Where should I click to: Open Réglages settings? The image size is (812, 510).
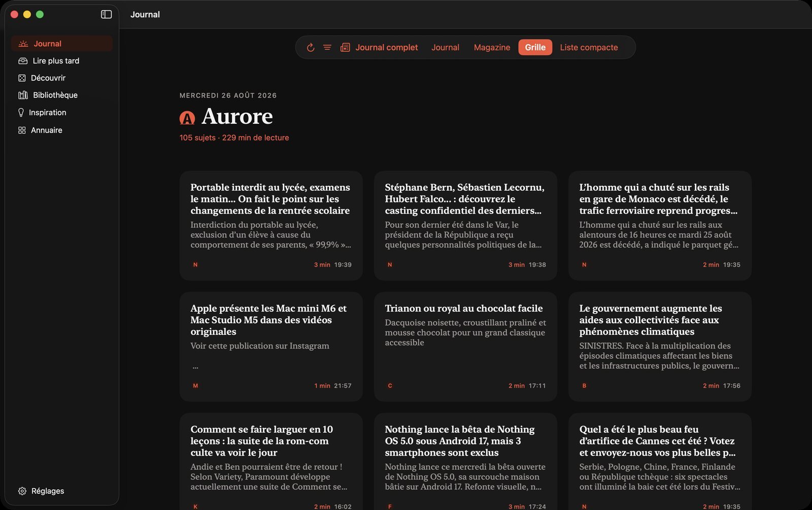pos(62,491)
